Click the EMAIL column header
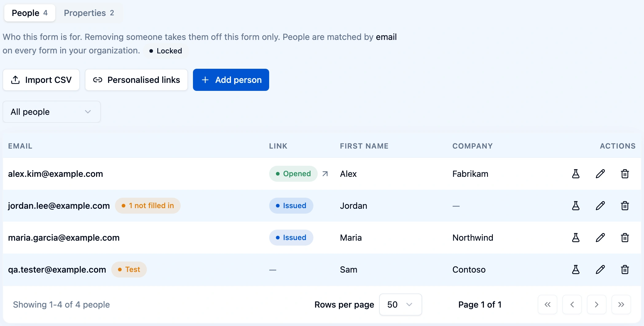This screenshot has height=326, width=644. click(20, 146)
